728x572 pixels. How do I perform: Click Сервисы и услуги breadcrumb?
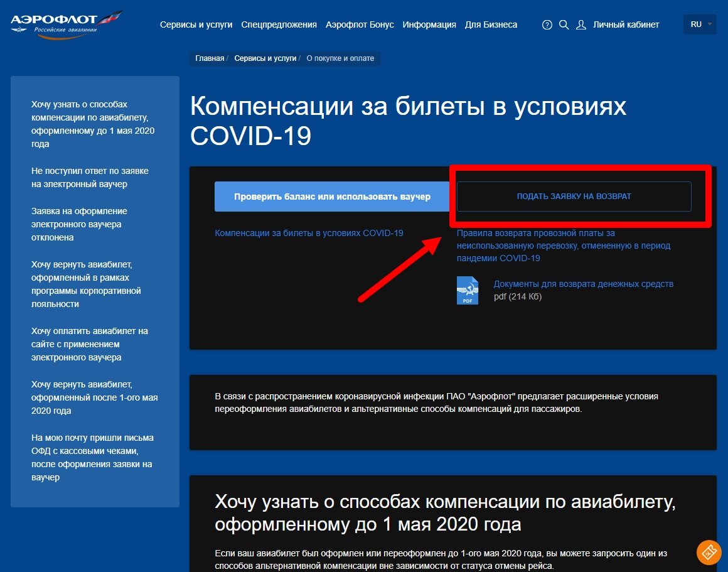265,58
